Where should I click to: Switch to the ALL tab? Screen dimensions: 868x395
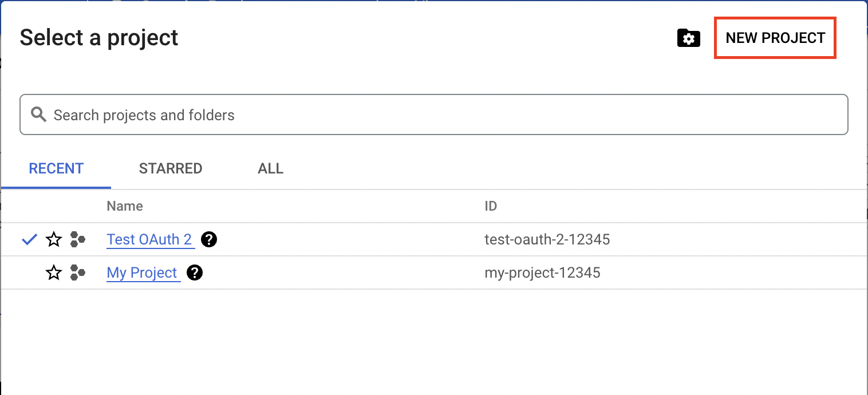(x=270, y=168)
